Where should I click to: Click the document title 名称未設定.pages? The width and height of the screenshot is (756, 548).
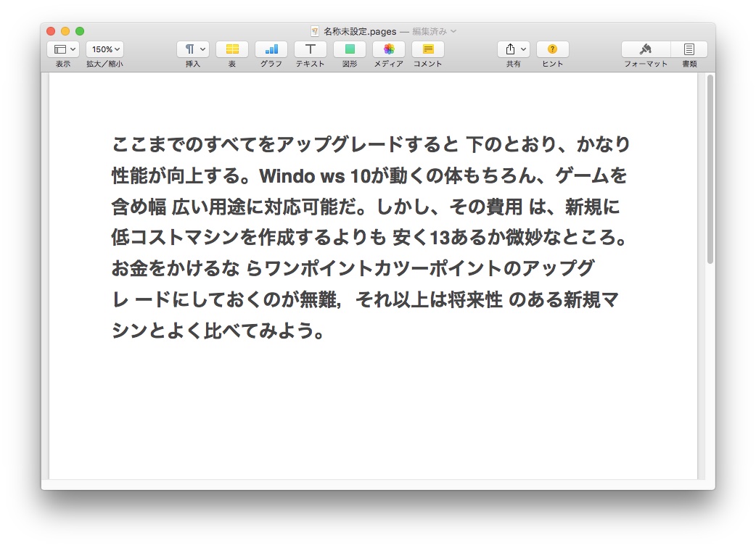tap(360, 31)
